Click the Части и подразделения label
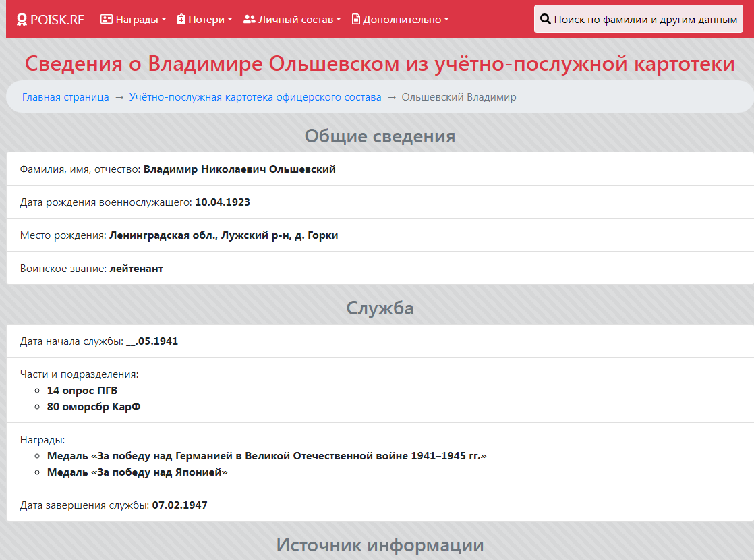Image resolution: width=754 pixels, height=560 pixels. click(x=80, y=374)
